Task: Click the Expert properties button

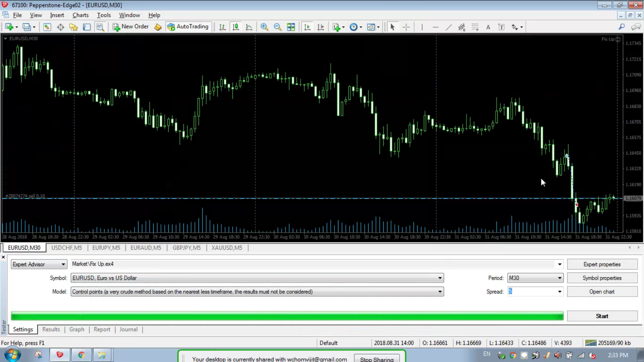Action: (x=602, y=264)
